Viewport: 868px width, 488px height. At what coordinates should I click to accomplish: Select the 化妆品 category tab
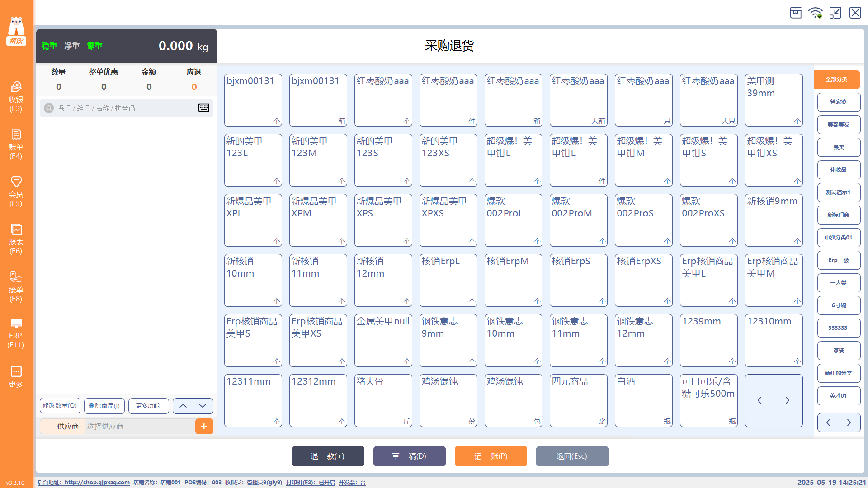tap(839, 170)
